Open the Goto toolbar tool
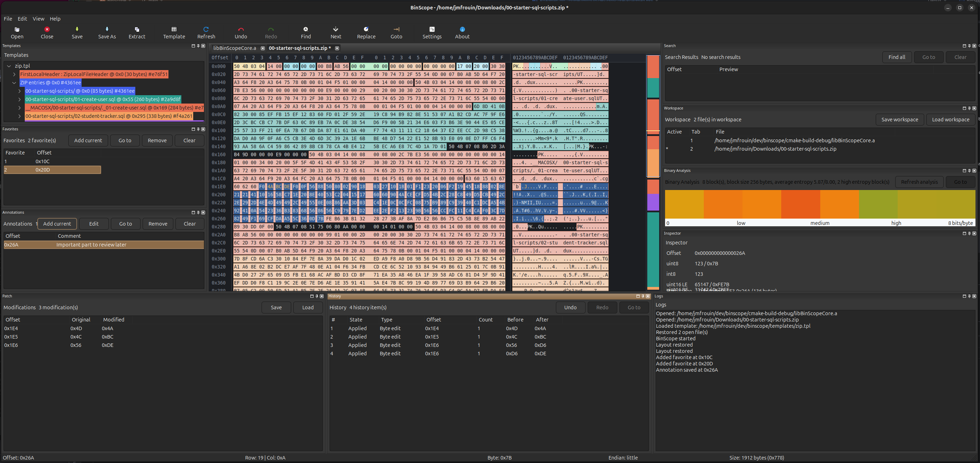Viewport: 980px width, 463px height. (x=397, y=33)
